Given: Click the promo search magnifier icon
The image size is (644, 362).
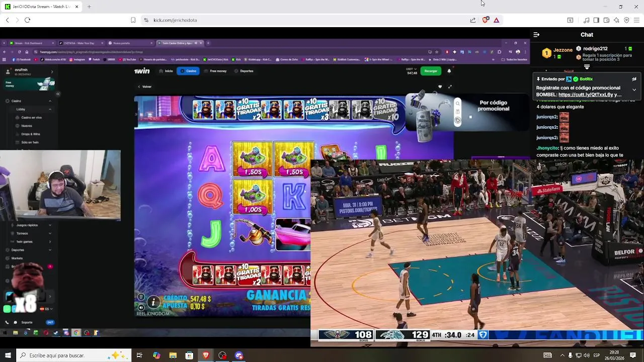Looking at the screenshot, I should [x=457, y=103].
